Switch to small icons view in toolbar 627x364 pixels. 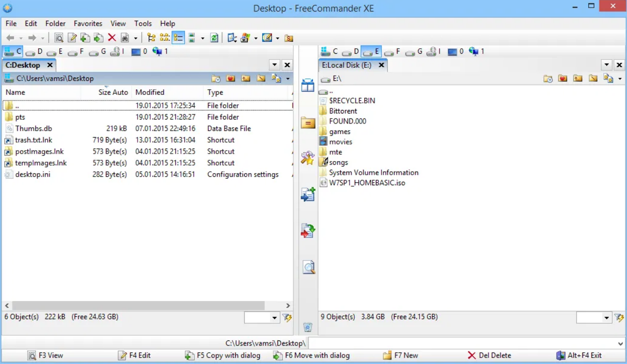[x=165, y=38]
